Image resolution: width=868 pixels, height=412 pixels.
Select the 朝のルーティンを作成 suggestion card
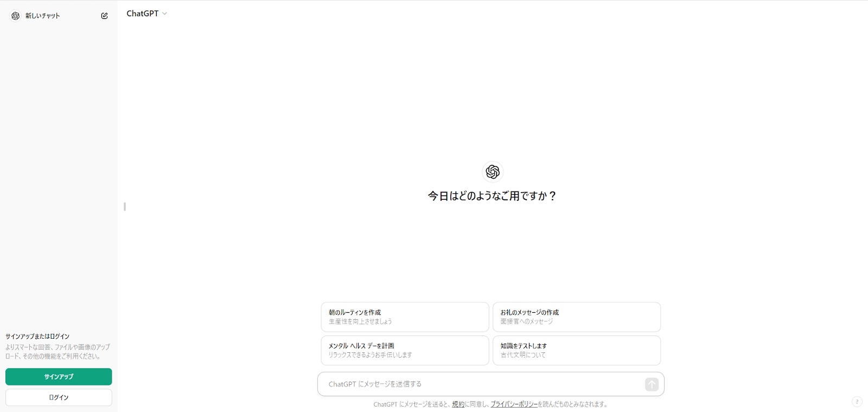tap(405, 317)
